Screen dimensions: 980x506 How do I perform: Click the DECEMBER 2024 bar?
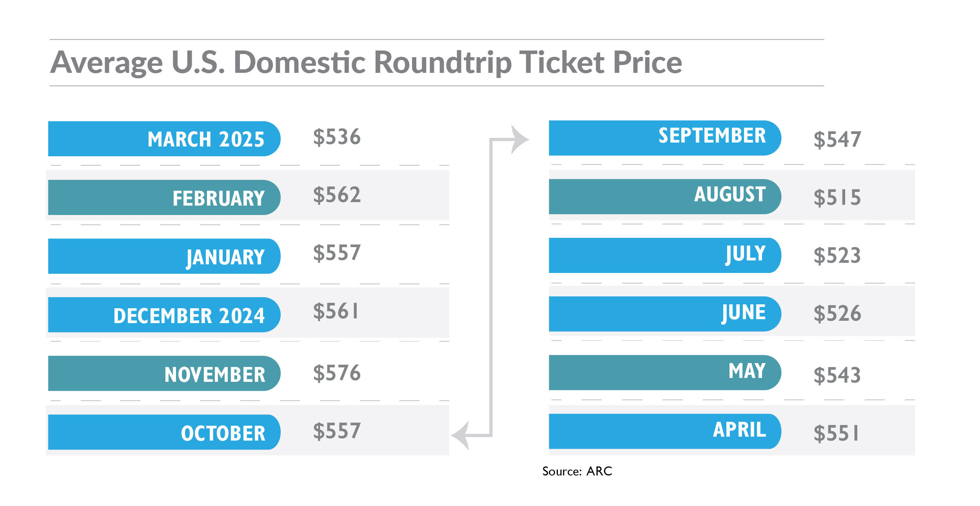point(164,315)
